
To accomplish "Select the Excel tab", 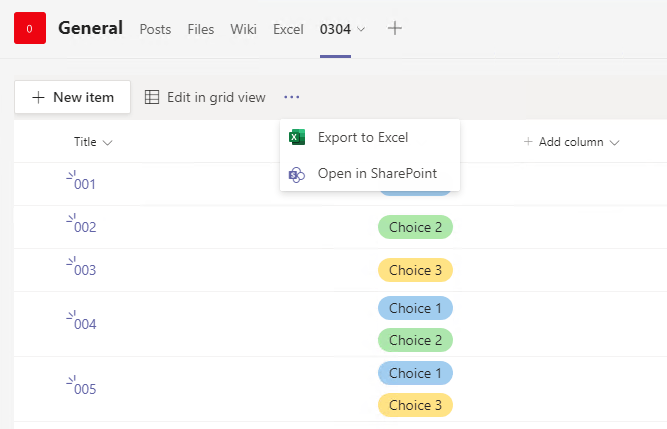I will pos(288,29).
